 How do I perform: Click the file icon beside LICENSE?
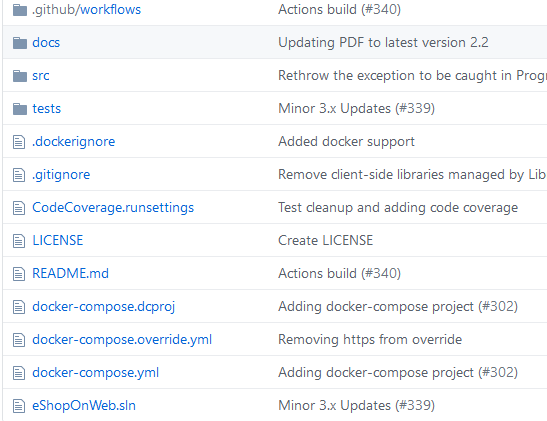(19, 241)
